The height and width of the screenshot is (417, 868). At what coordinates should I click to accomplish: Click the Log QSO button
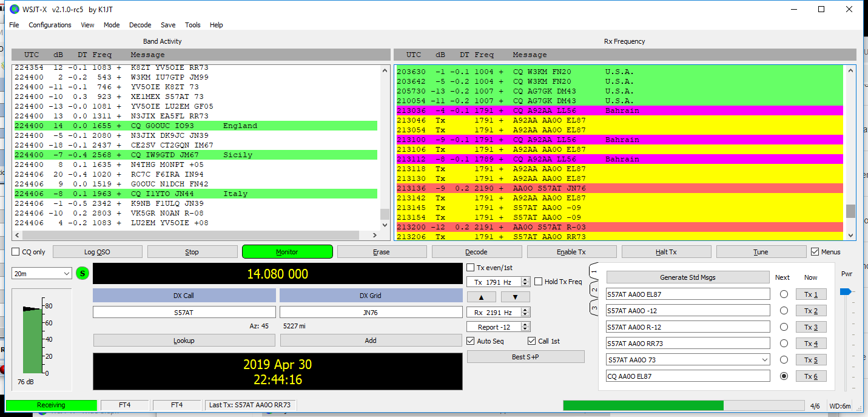pyautogui.click(x=97, y=252)
